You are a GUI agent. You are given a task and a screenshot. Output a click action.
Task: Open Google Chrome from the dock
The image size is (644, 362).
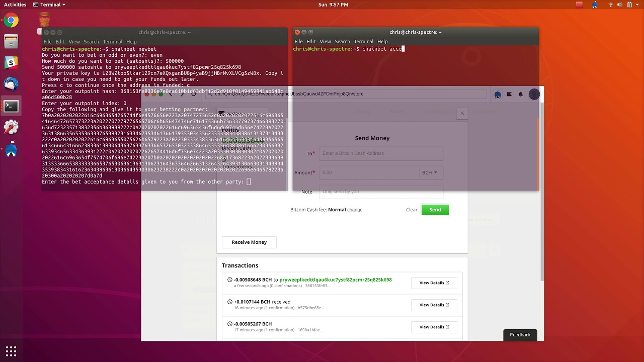click(x=11, y=21)
